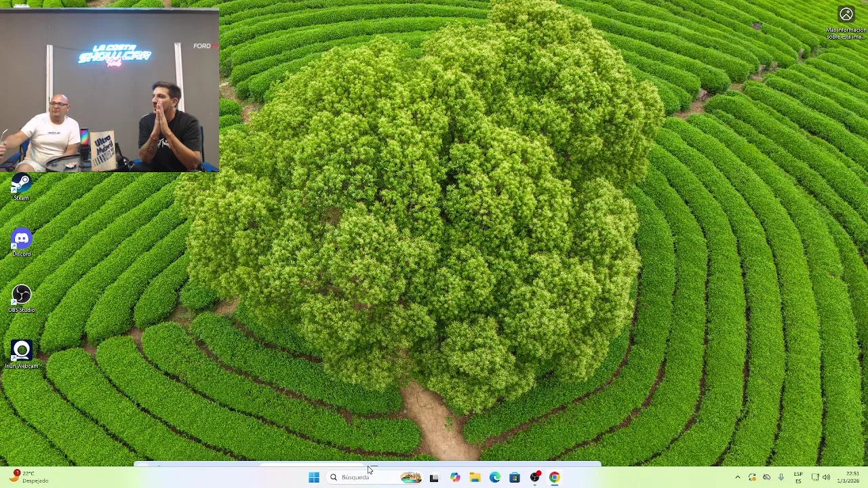The width and height of the screenshot is (868, 488).
Task: Show hidden system tray icons
Action: [738, 477]
